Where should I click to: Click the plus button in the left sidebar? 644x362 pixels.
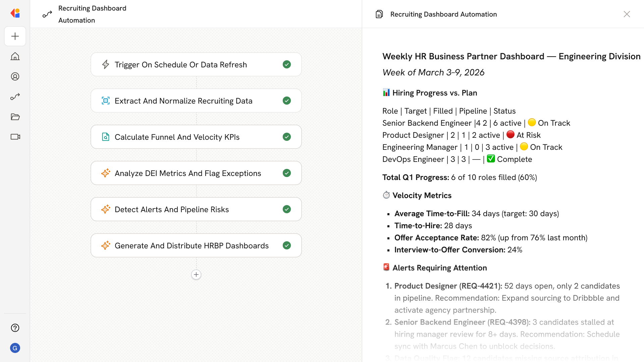coord(15,36)
